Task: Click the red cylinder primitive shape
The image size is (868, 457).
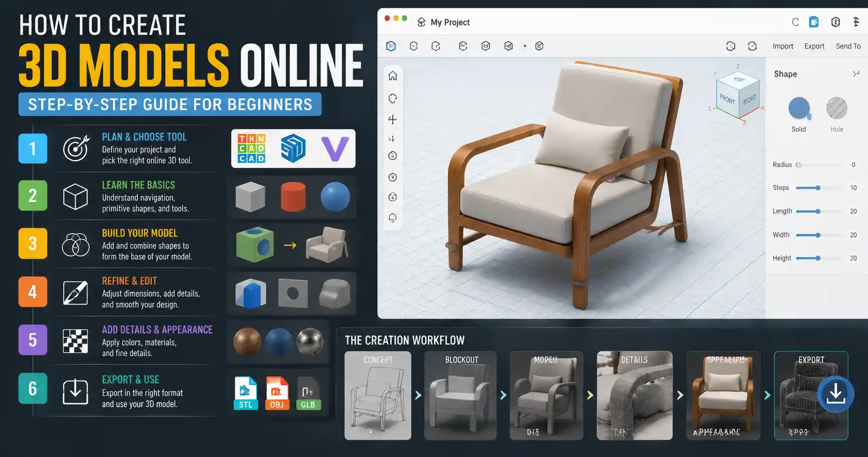Action: [293, 196]
